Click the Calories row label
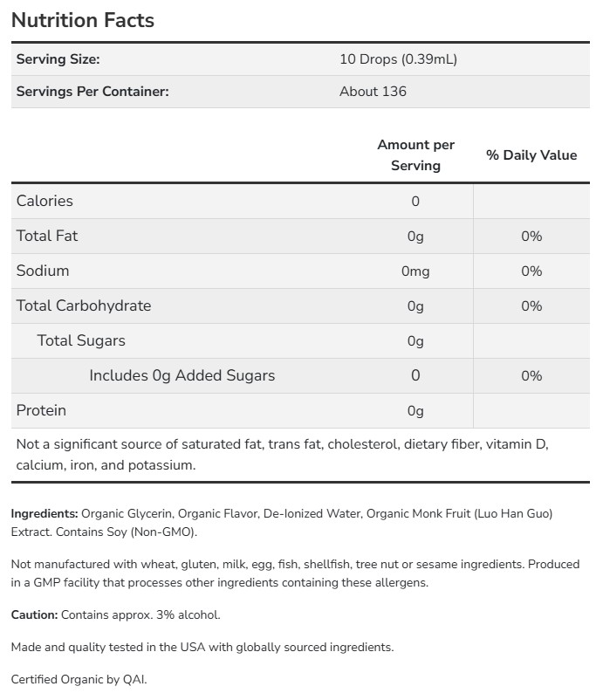 click(45, 201)
